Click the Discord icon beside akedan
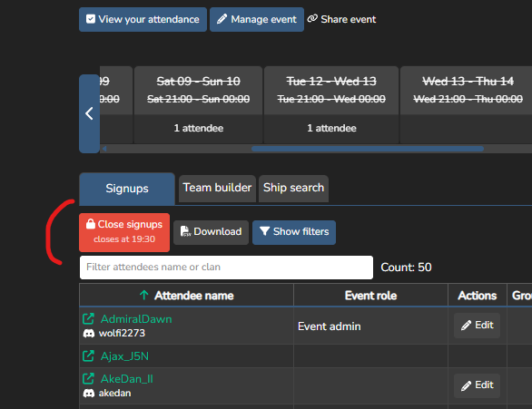This screenshot has height=409, width=532. click(89, 393)
